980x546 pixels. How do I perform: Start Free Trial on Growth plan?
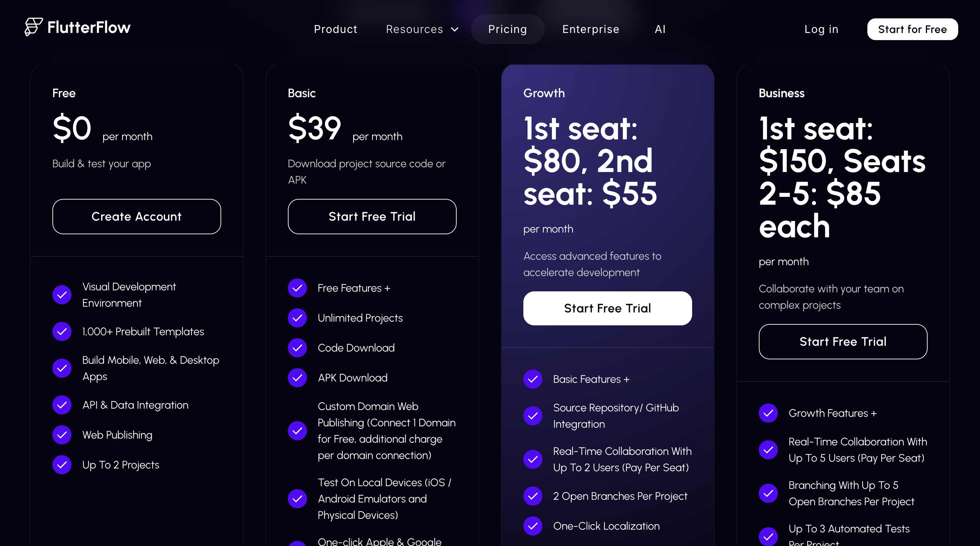607,308
